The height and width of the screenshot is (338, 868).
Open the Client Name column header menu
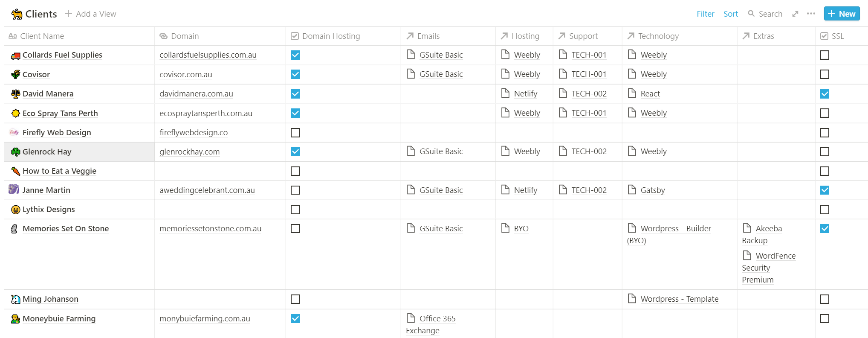(79, 36)
